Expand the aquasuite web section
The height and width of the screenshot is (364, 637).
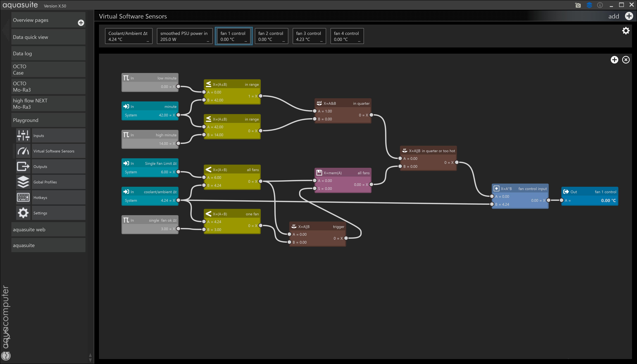[x=48, y=230]
